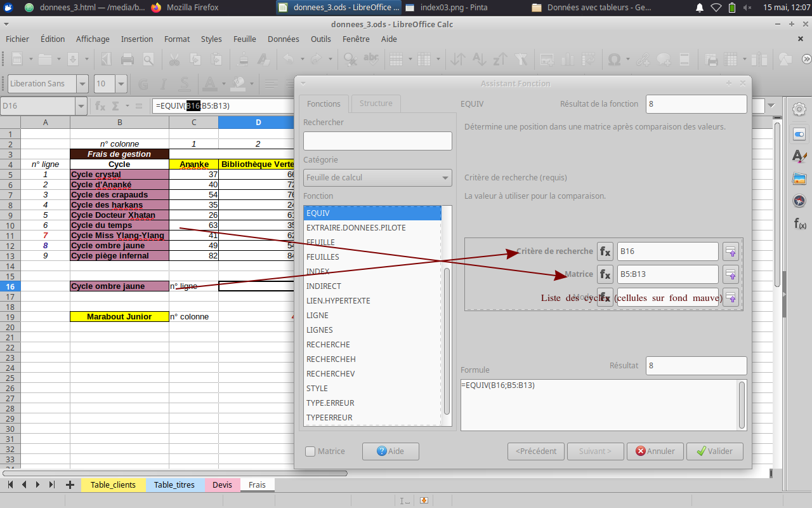Image resolution: width=812 pixels, height=508 pixels.
Task: Click the shrink icon next to the B5:B13 field
Action: (x=731, y=274)
